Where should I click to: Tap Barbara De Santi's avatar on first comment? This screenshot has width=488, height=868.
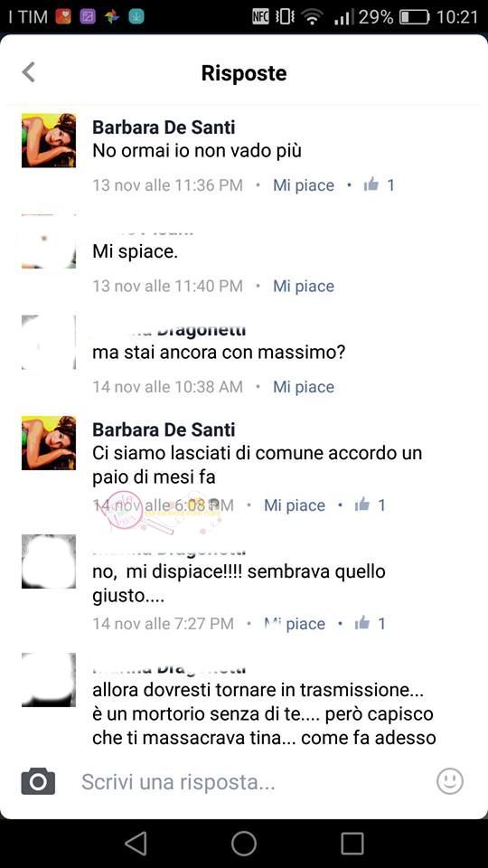tap(49, 141)
